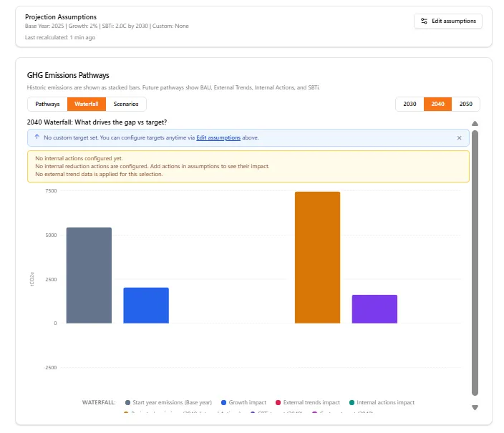Follow the Edit assumptions link in banner
Screen dimensions: 504x433
pyautogui.click(x=218, y=137)
